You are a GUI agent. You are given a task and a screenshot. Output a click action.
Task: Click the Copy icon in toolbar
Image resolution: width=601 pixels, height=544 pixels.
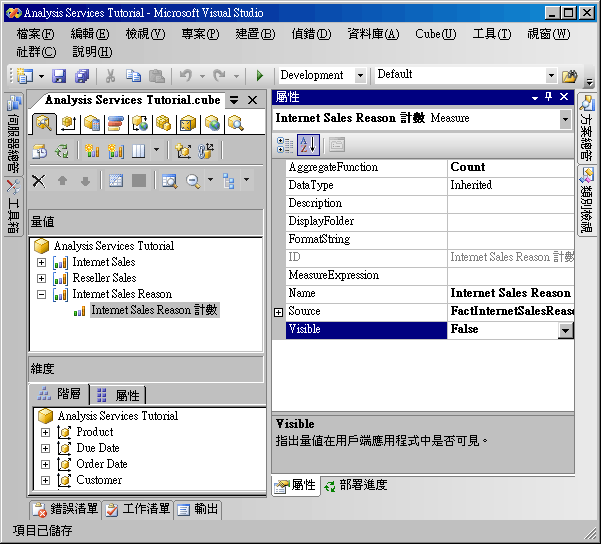tap(133, 76)
